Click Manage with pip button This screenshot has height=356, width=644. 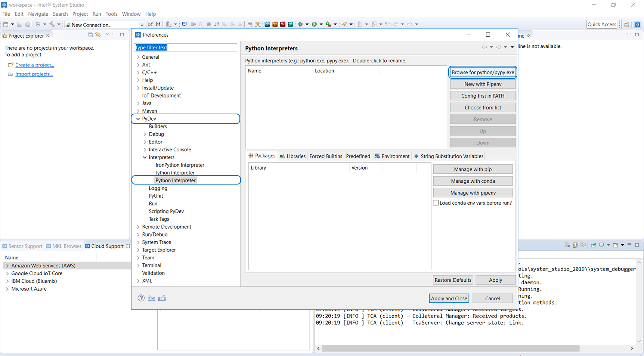[x=473, y=169]
